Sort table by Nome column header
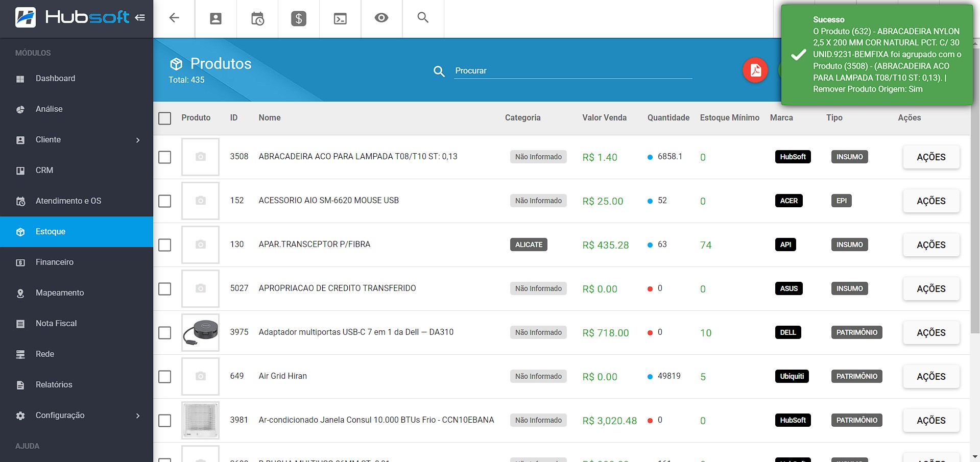Screen dimensions: 980x462 (x=270, y=118)
